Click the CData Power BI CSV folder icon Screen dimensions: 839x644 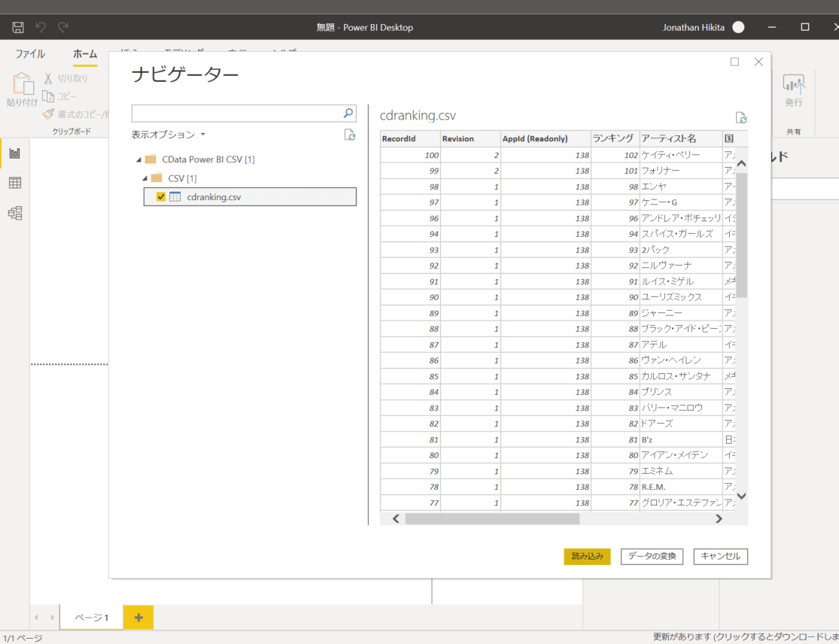tap(151, 159)
